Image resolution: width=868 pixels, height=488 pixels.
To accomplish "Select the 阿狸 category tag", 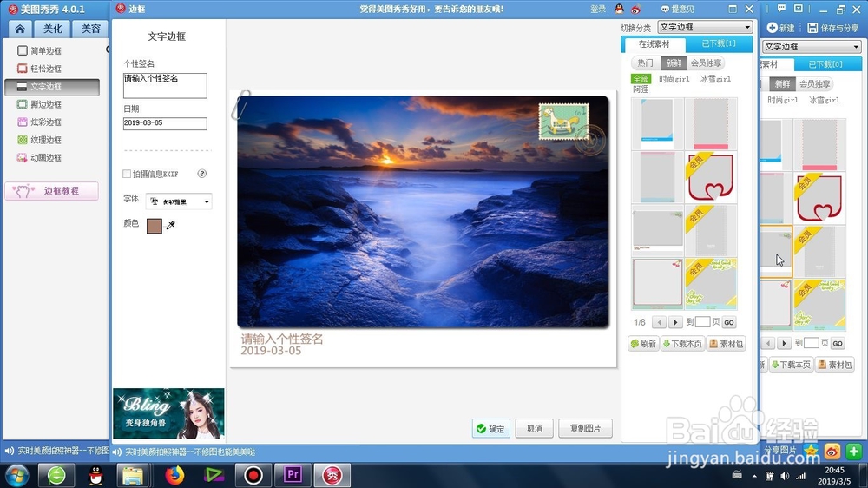I will pyautogui.click(x=641, y=89).
